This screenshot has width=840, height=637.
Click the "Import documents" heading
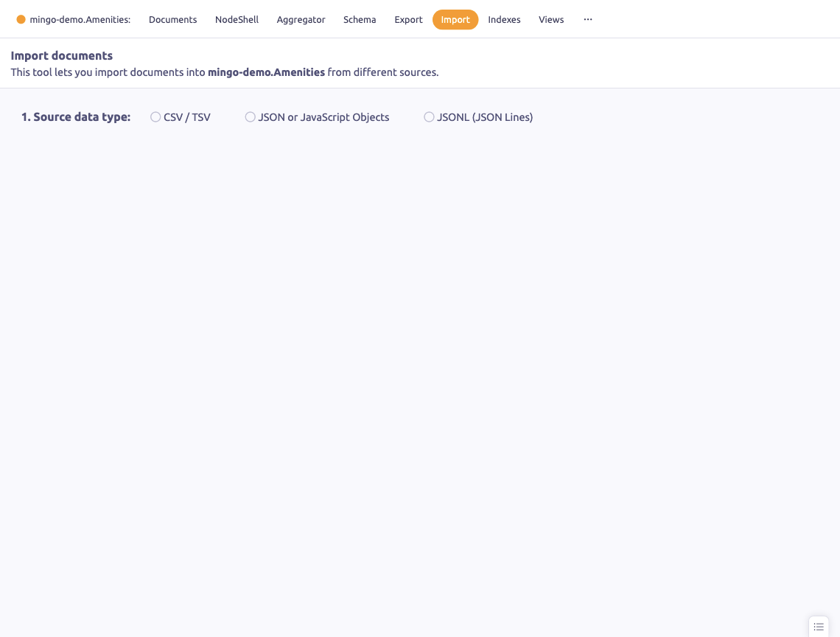point(62,56)
